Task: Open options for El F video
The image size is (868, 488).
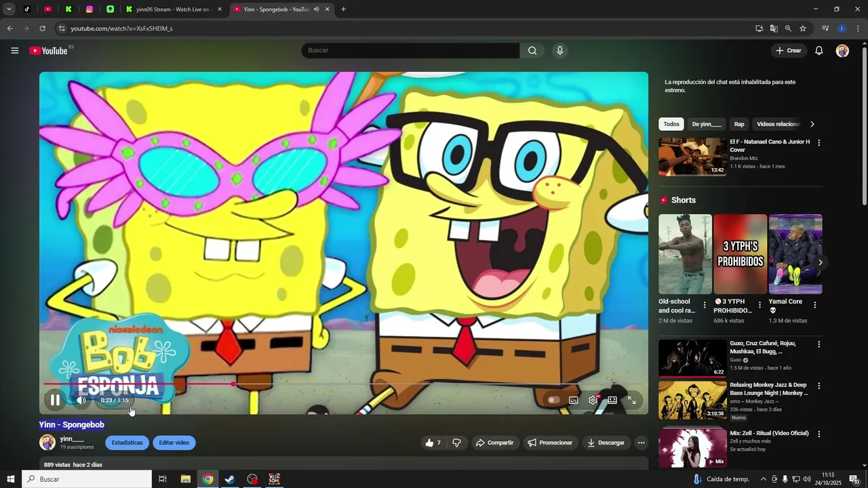Action: coord(818,143)
